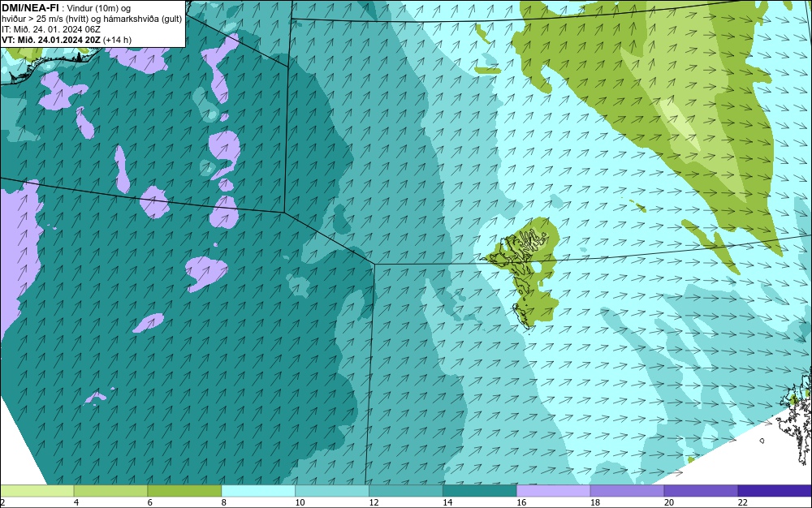812x508 pixels.
Task: Click the 12–14 m/s medium teal legend swatch
Action: click(x=406, y=491)
